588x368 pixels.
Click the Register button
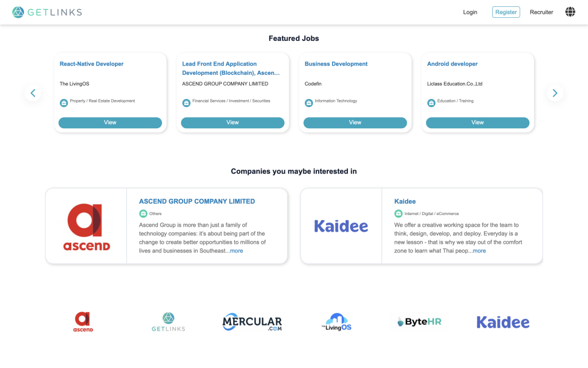tap(506, 11)
